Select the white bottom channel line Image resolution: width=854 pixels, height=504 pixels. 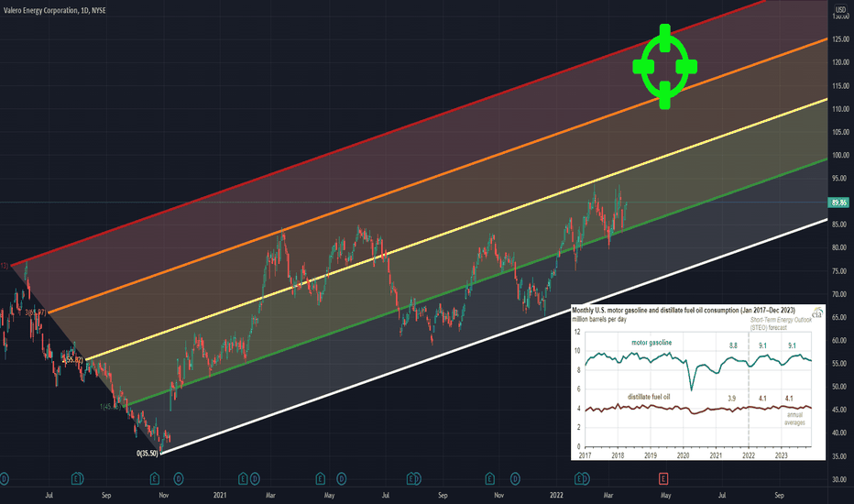tap(495, 335)
